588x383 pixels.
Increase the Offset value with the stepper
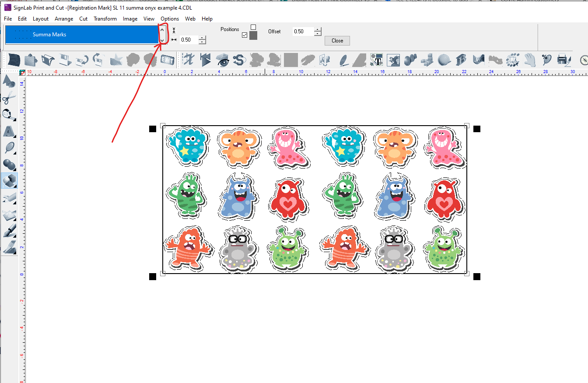click(x=318, y=29)
